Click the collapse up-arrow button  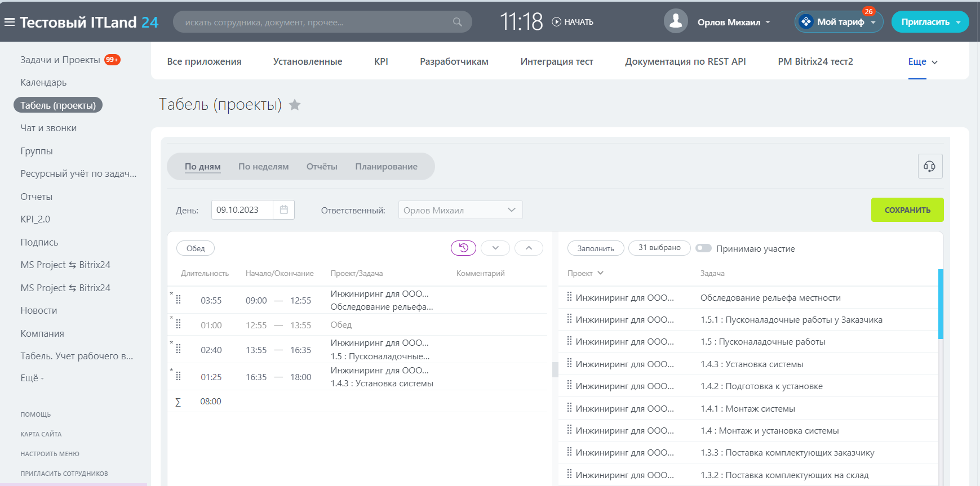pos(529,248)
